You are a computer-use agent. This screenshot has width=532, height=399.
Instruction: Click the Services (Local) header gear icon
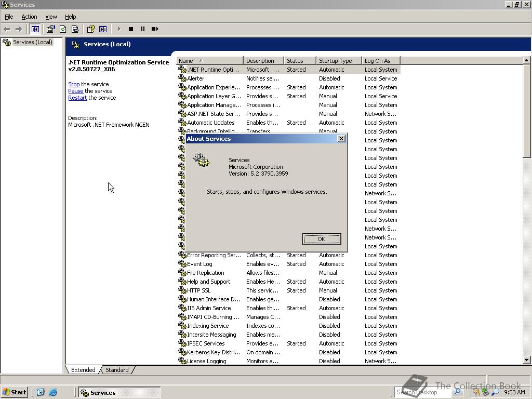[75, 45]
